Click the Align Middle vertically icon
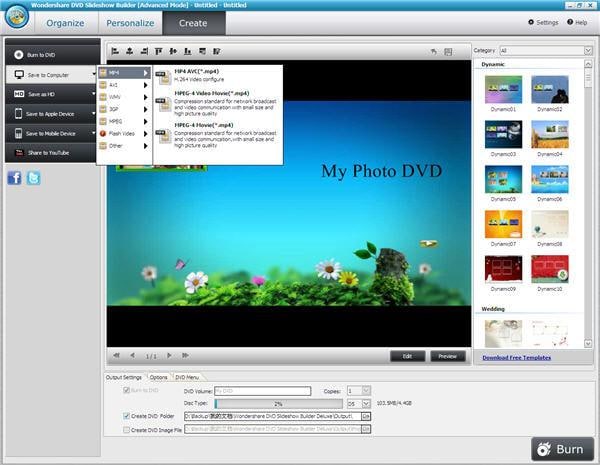600x465 pixels. (x=173, y=51)
